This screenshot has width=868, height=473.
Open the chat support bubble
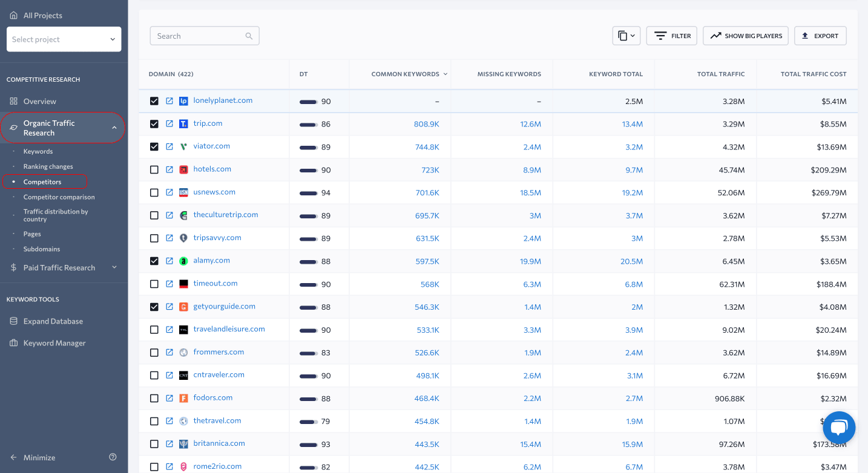[839, 428]
